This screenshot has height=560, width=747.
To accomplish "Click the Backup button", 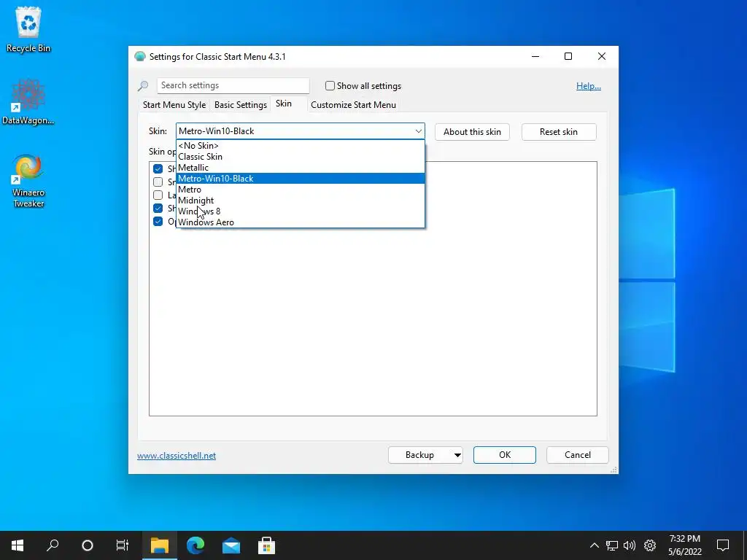I will tap(419, 455).
